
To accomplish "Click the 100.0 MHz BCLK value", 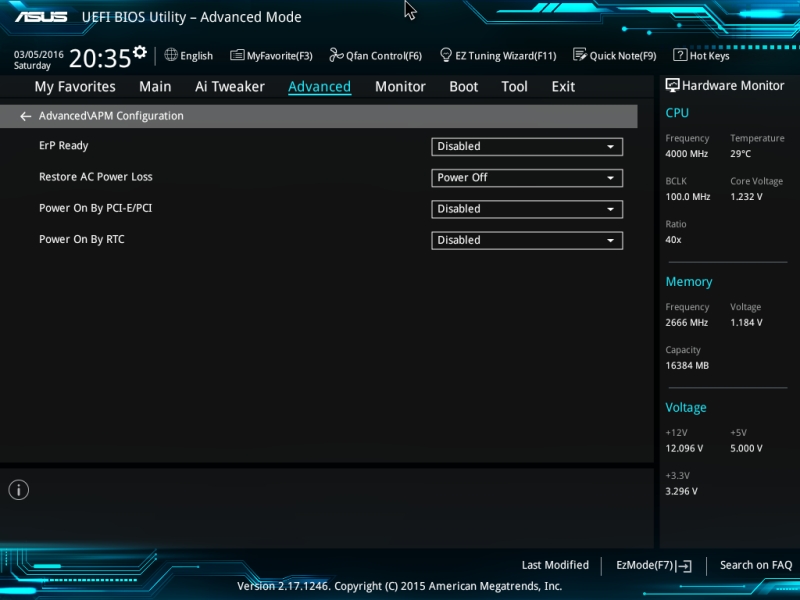I will tap(688, 196).
